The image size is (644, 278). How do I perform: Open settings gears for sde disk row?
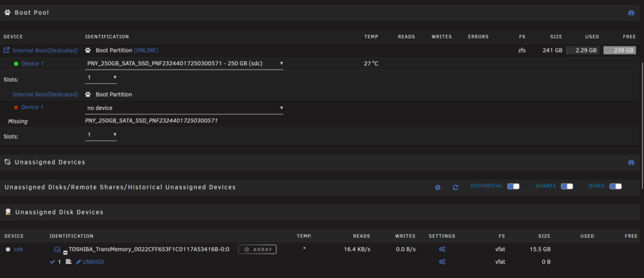click(442, 249)
